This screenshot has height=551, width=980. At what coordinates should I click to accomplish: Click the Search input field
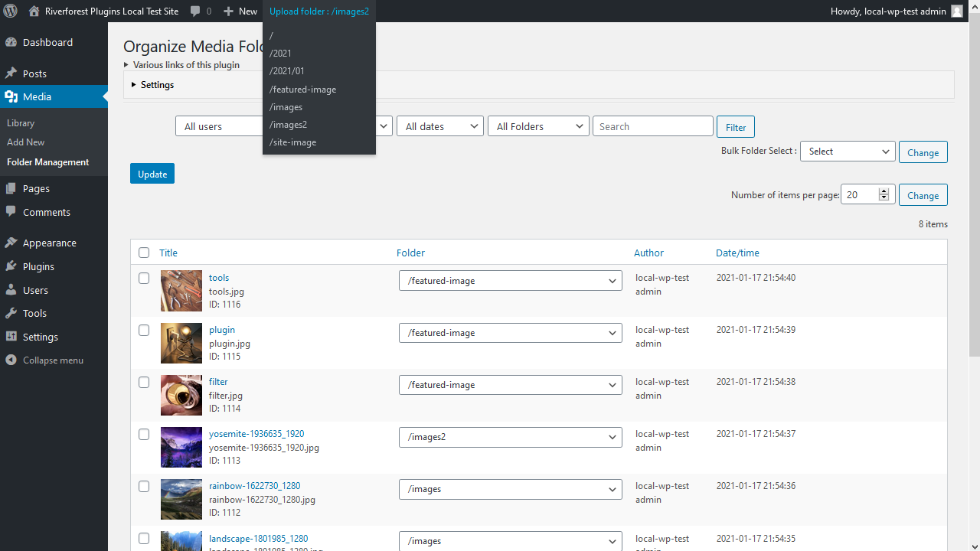pos(653,126)
